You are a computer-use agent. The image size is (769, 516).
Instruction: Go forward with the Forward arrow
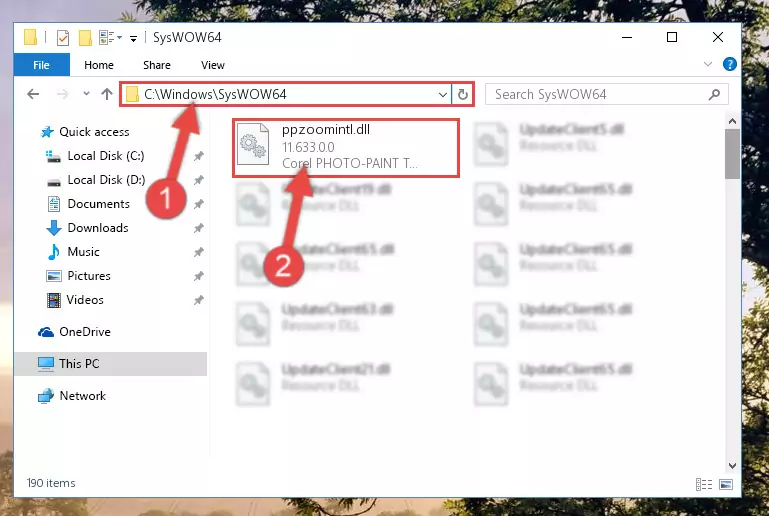(x=63, y=94)
